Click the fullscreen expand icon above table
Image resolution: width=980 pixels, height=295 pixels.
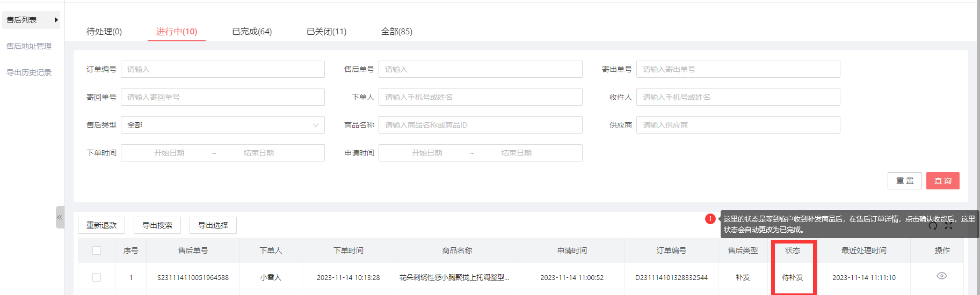point(949,226)
